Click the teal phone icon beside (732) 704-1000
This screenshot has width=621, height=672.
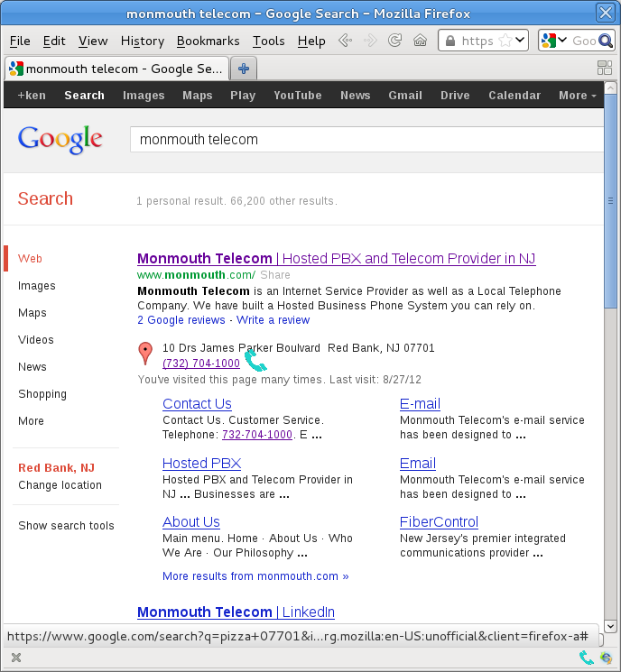point(255,362)
